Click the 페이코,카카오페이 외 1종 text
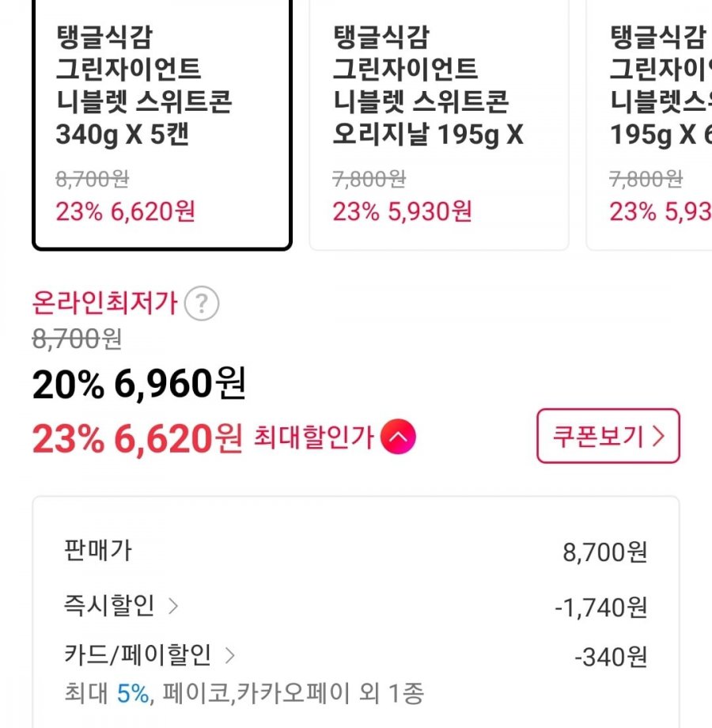The height and width of the screenshot is (728, 712). click(294, 694)
